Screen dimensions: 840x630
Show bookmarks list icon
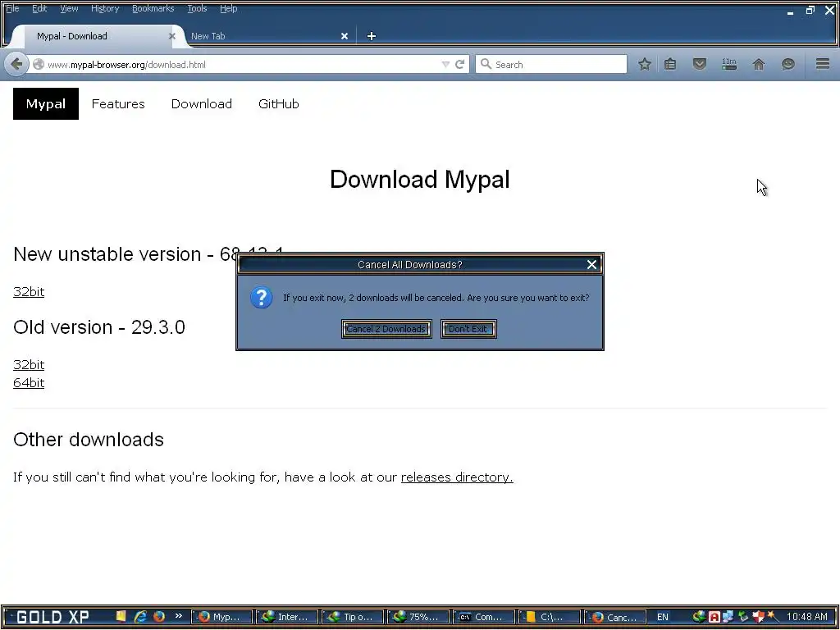pos(670,64)
